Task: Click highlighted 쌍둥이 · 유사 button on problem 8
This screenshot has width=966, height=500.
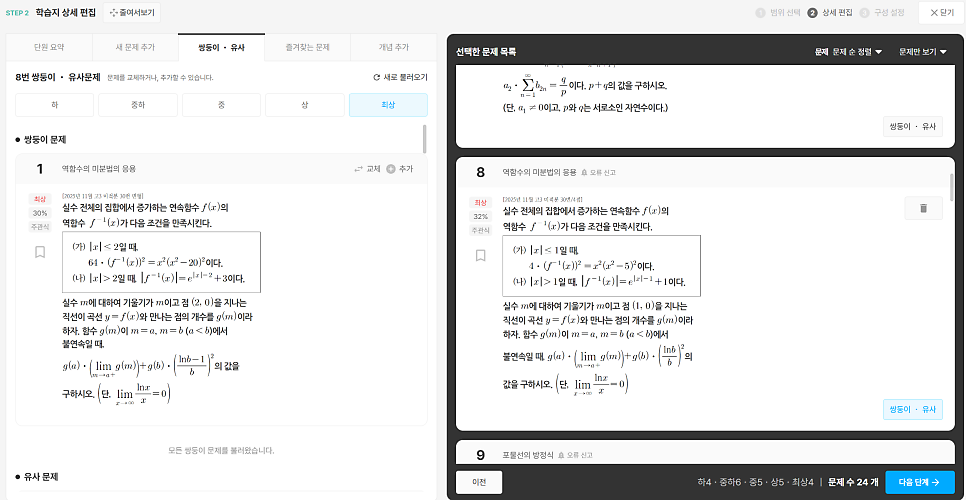Action: point(912,409)
